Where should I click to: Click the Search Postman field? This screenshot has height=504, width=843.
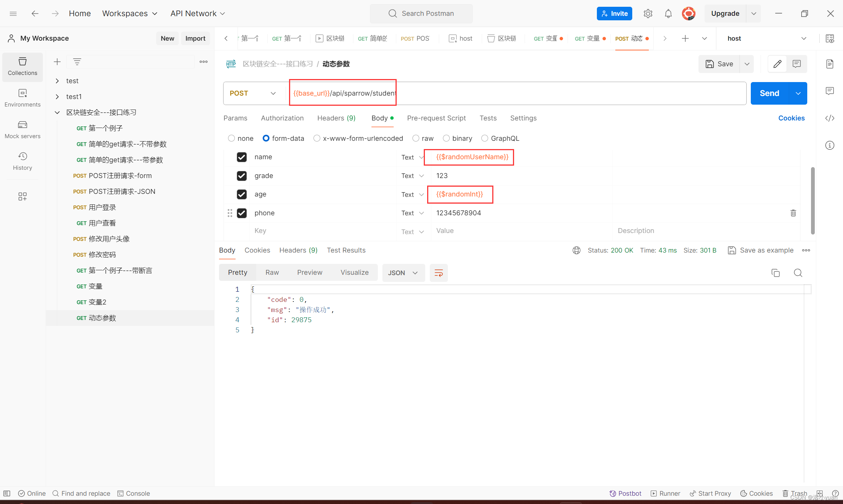[x=421, y=14]
